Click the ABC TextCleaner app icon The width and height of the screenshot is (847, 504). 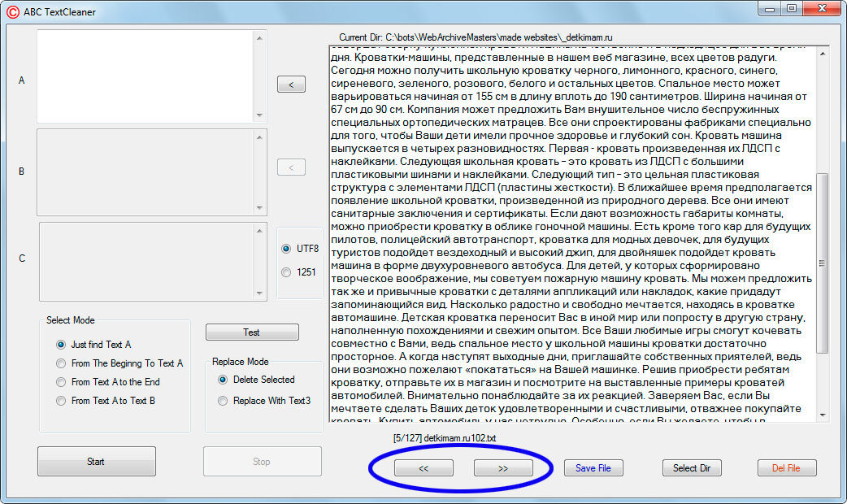coord(12,11)
